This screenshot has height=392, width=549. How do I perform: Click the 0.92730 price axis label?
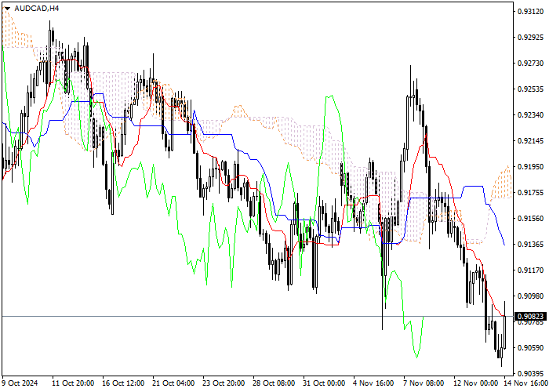tap(531, 64)
